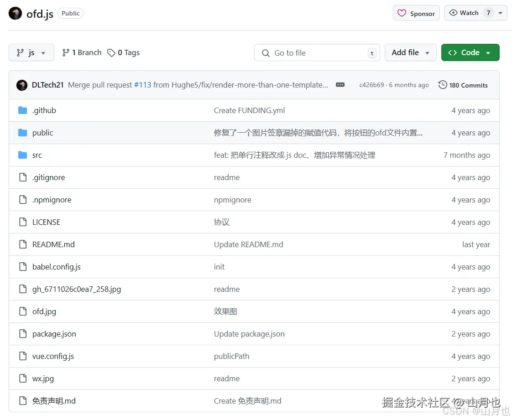Click the vue.config.js file icon
Image resolution: width=512 pixels, height=420 pixels.
(x=23, y=356)
